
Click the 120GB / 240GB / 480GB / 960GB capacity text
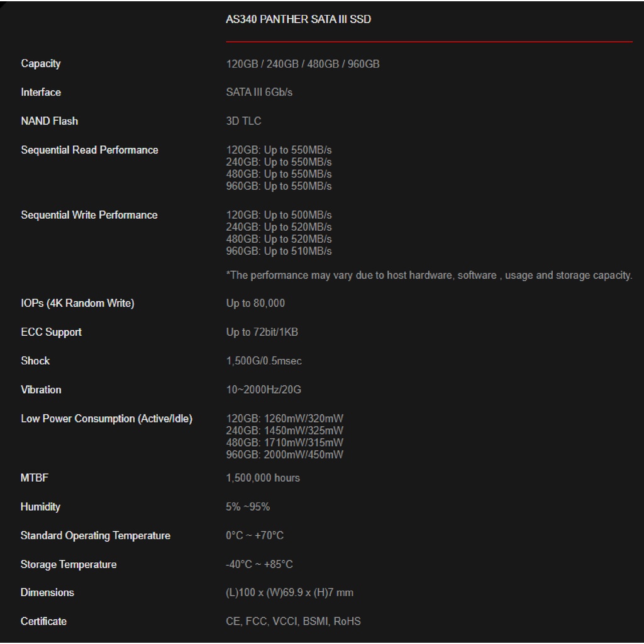tap(303, 64)
